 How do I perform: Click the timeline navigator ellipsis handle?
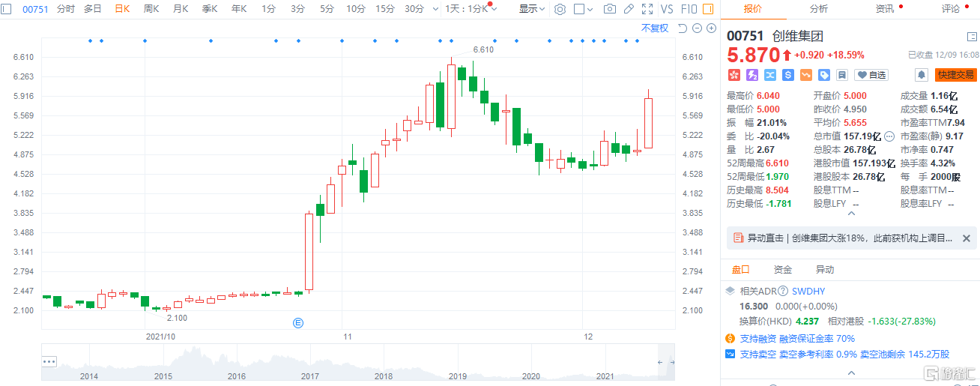pyautogui.click(x=49, y=361)
